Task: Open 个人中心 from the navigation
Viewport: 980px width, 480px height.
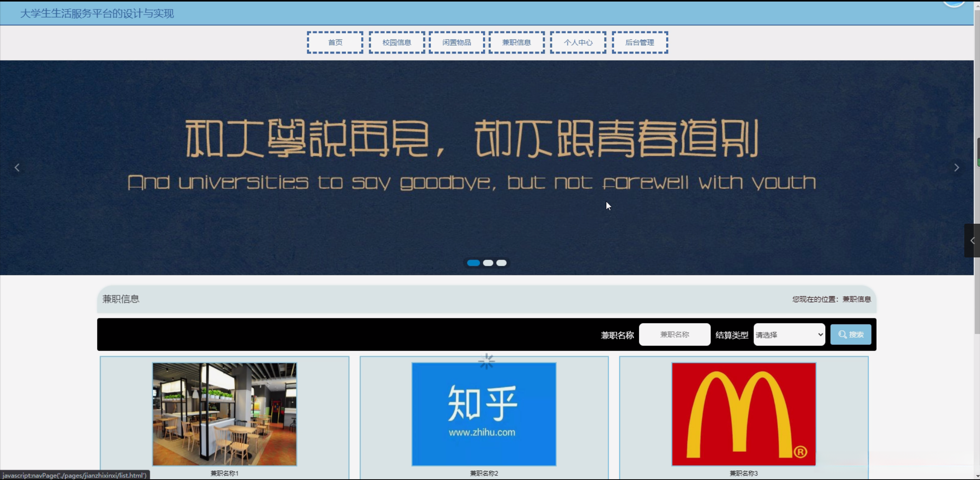Action: [578, 43]
